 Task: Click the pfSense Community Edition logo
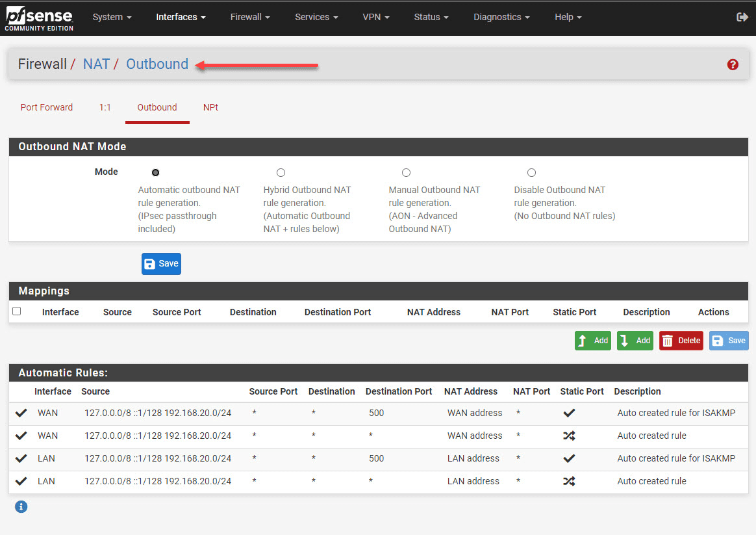pos(39,18)
